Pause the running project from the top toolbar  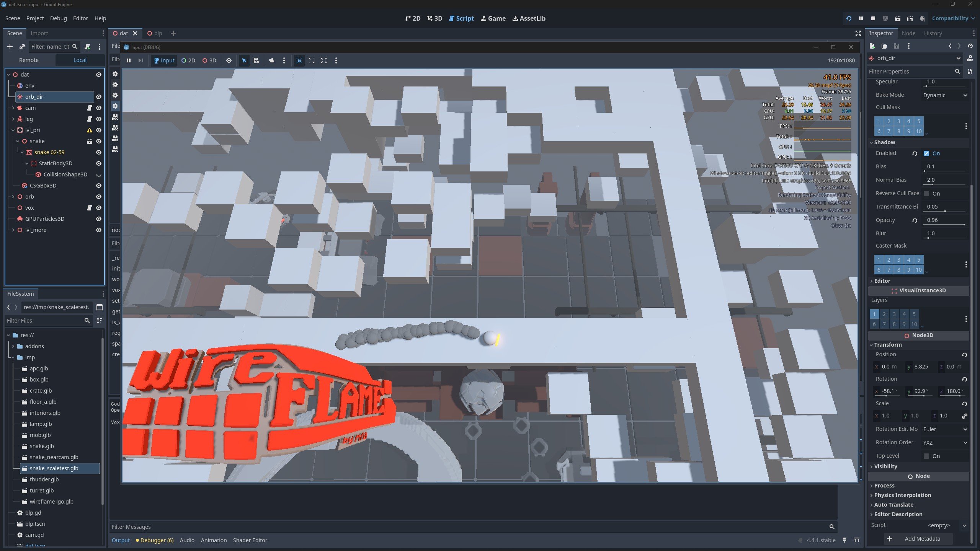pyautogui.click(x=861, y=18)
